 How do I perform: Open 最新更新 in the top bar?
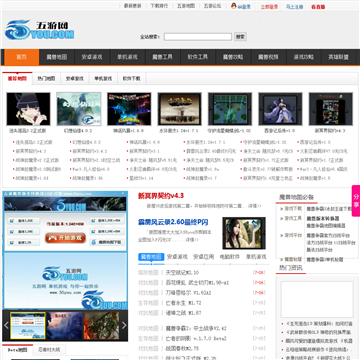tap(132, 6)
